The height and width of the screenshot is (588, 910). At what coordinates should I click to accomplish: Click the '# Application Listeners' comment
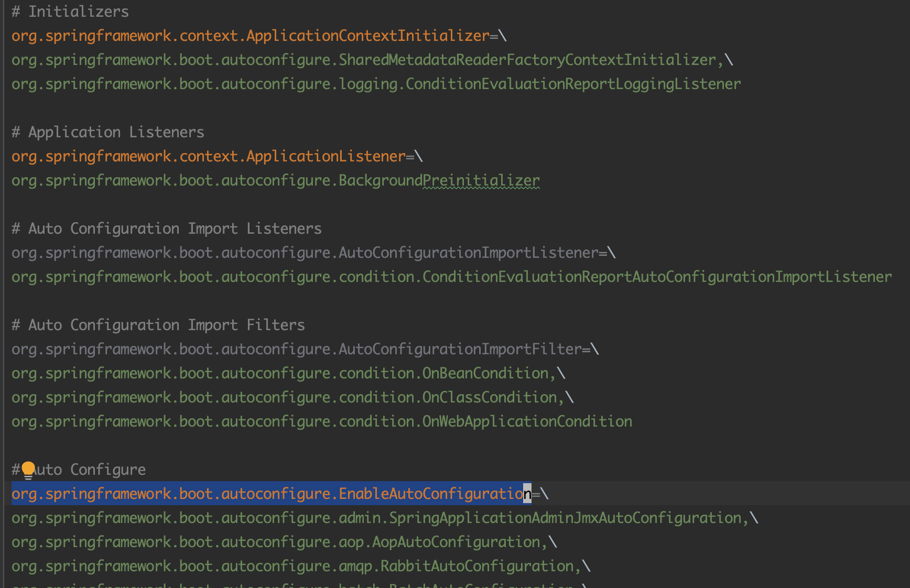pos(108,132)
